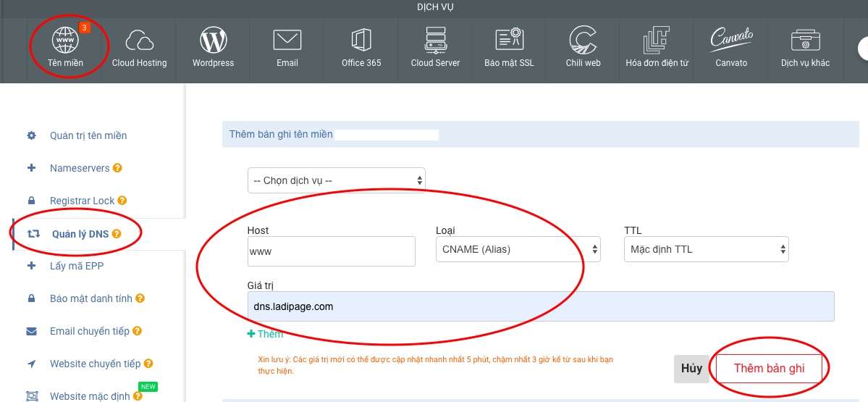Click the Giá trị value field
This screenshot has height=402, width=868.
click(x=540, y=306)
